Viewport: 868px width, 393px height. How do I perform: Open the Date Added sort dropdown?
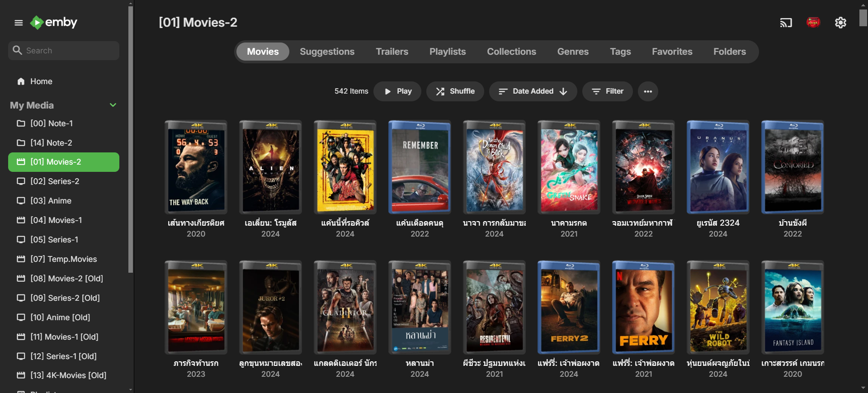click(x=533, y=91)
